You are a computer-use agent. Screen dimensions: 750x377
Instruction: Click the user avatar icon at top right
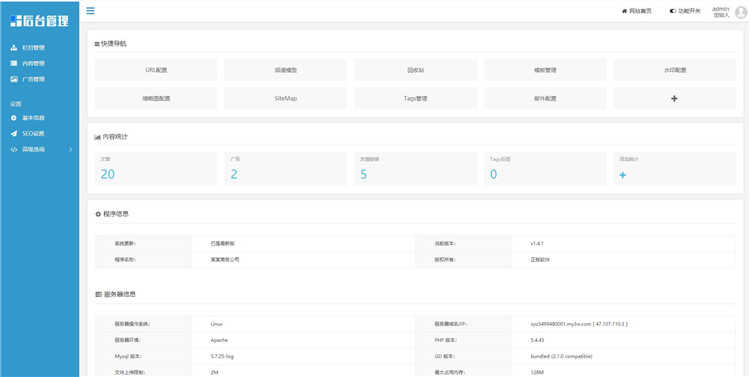coord(740,12)
